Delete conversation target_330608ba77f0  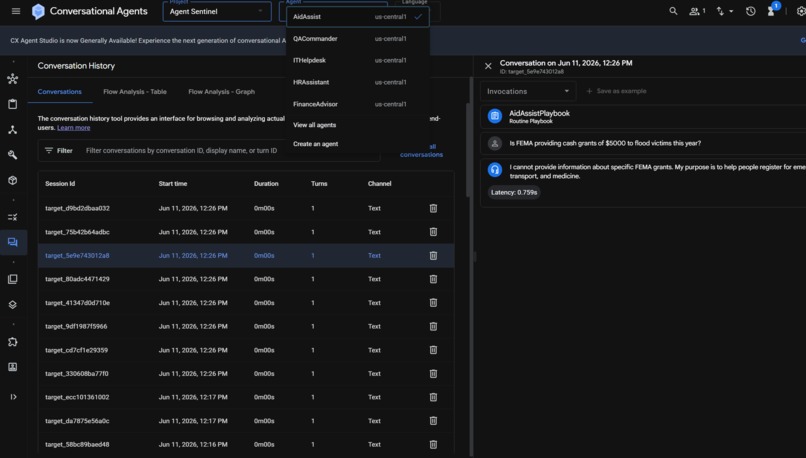(433, 374)
